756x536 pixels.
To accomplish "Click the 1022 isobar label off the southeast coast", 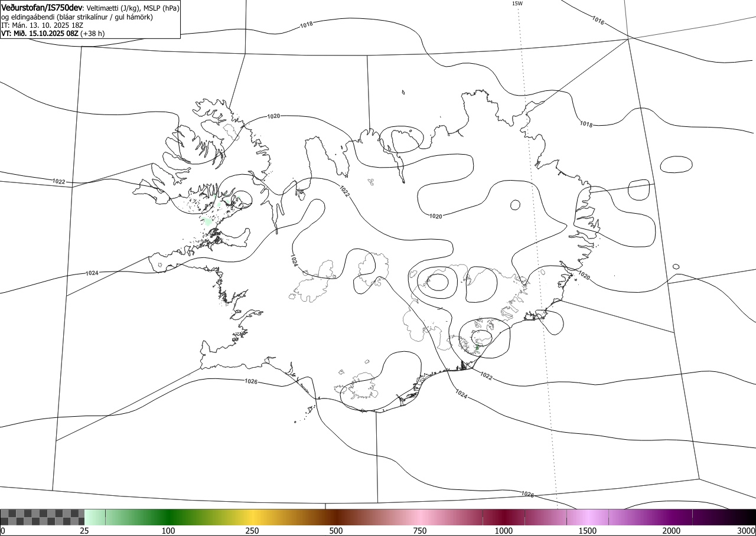I will [x=486, y=375].
